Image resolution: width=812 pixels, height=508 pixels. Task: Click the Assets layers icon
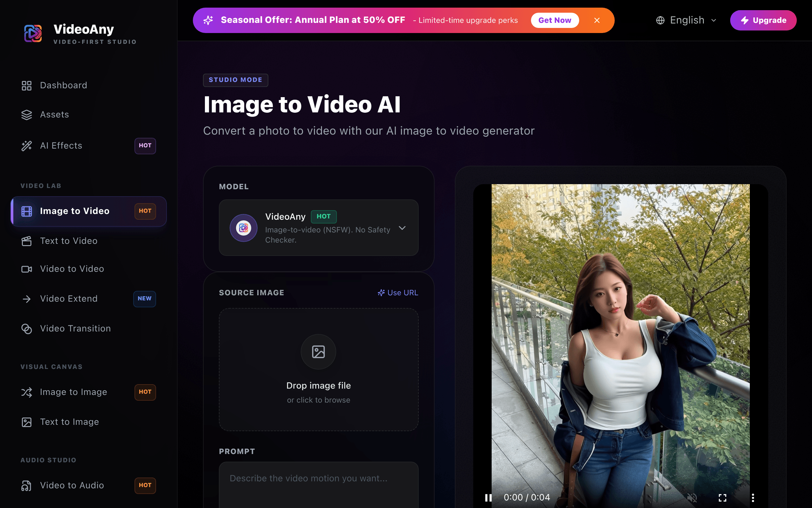[27, 115]
